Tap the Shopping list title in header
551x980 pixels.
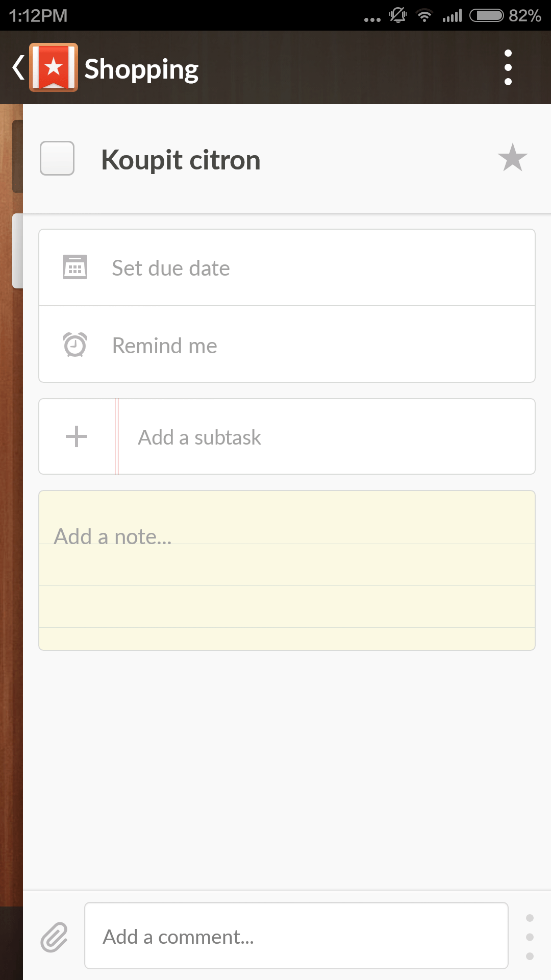pyautogui.click(x=141, y=69)
